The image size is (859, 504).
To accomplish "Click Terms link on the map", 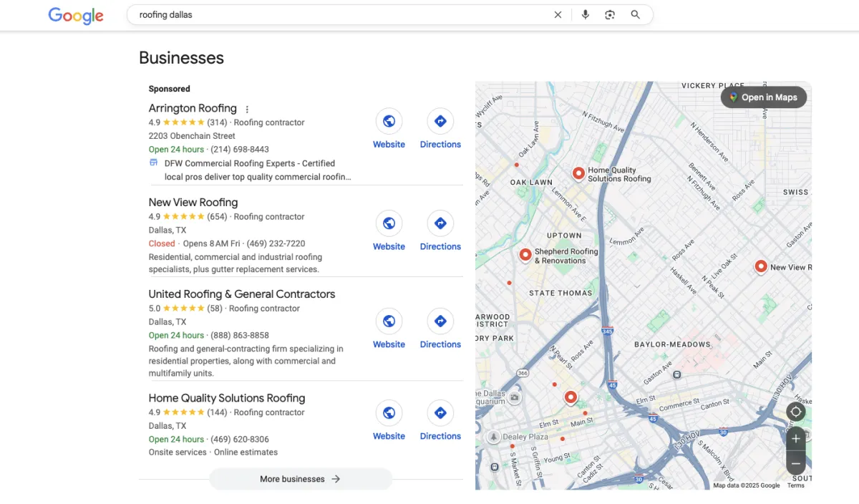I will [795, 485].
